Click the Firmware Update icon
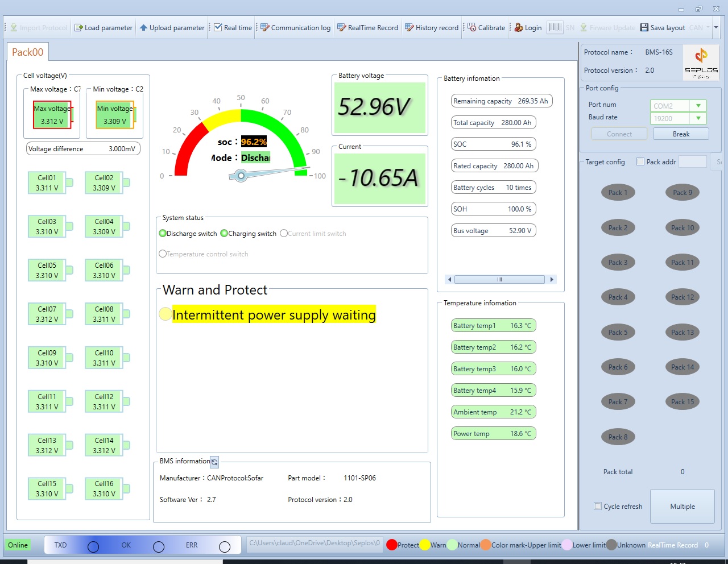 tap(584, 27)
